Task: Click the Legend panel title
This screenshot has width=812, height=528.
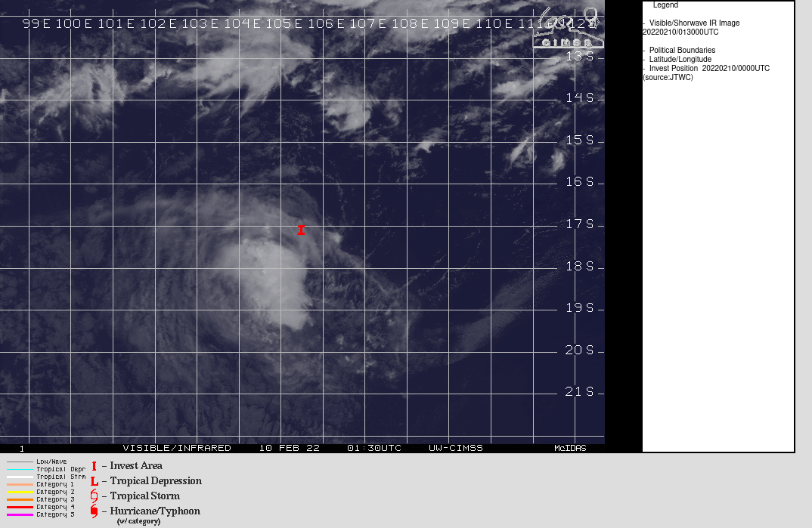Action: pyautogui.click(x=665, y=5)
